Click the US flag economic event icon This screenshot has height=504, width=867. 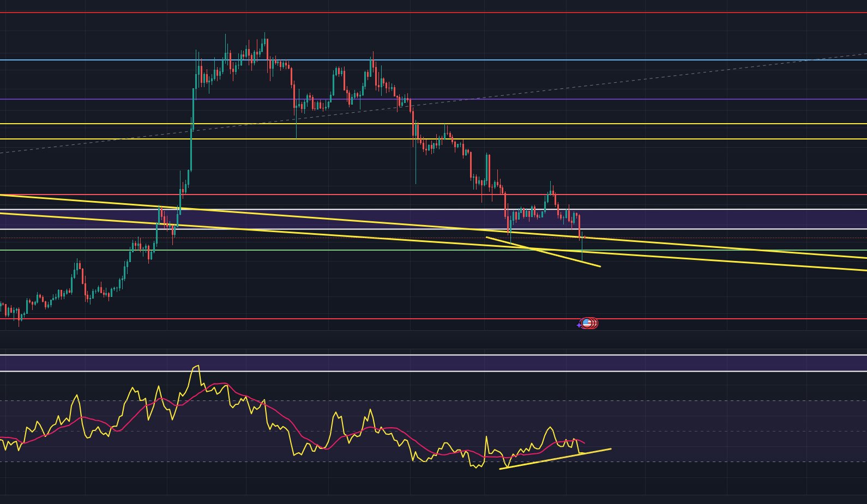587,324
